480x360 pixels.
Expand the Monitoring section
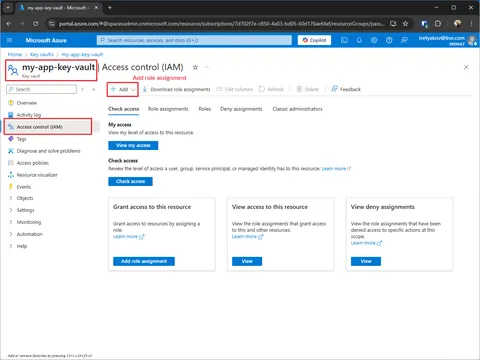pos(29,222)
